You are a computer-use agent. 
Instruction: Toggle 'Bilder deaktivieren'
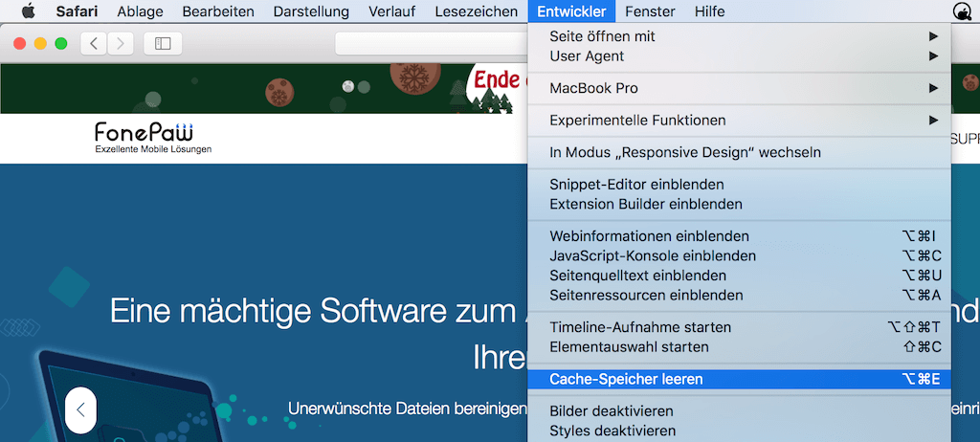[x=740, y=411]
